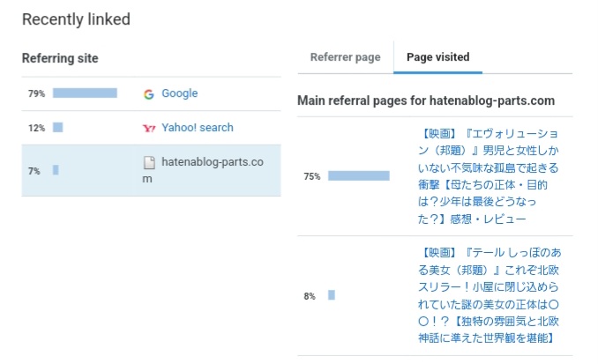The height and width of the screenshot is (364, 598).
Task: Open the Google referring site link
Action: tap(180, 93)
